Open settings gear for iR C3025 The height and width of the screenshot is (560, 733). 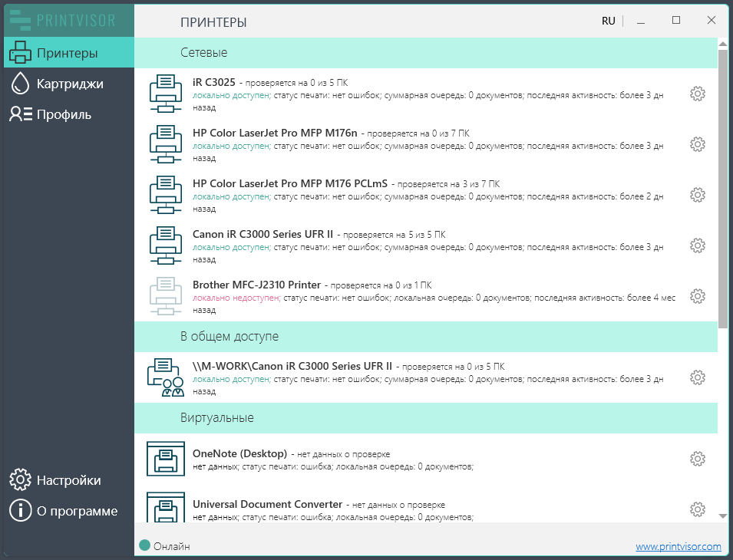pos(698,94)
